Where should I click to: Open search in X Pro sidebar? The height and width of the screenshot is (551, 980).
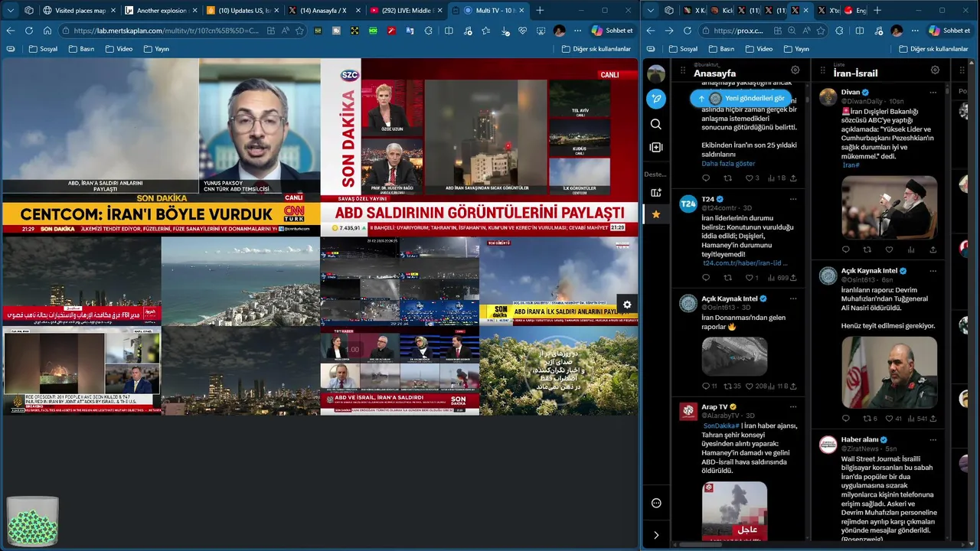656,124
